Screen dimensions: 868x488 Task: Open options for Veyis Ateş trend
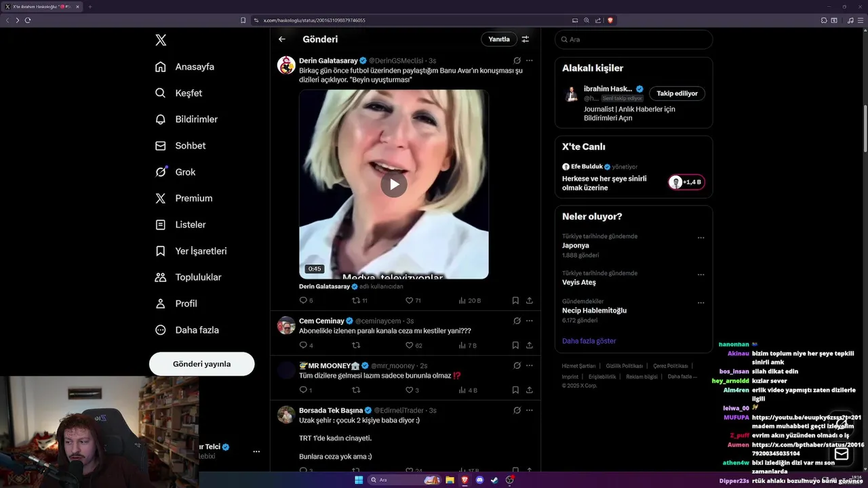coord(701,274)
